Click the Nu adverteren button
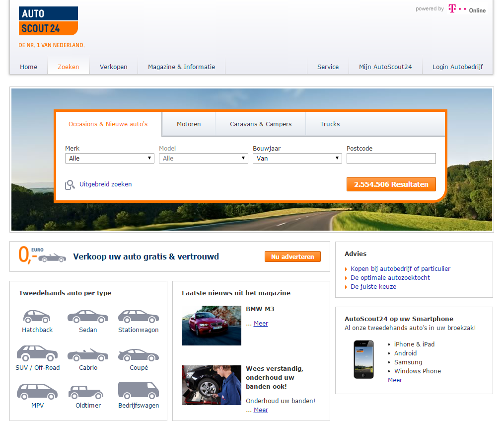 [292, 256]
